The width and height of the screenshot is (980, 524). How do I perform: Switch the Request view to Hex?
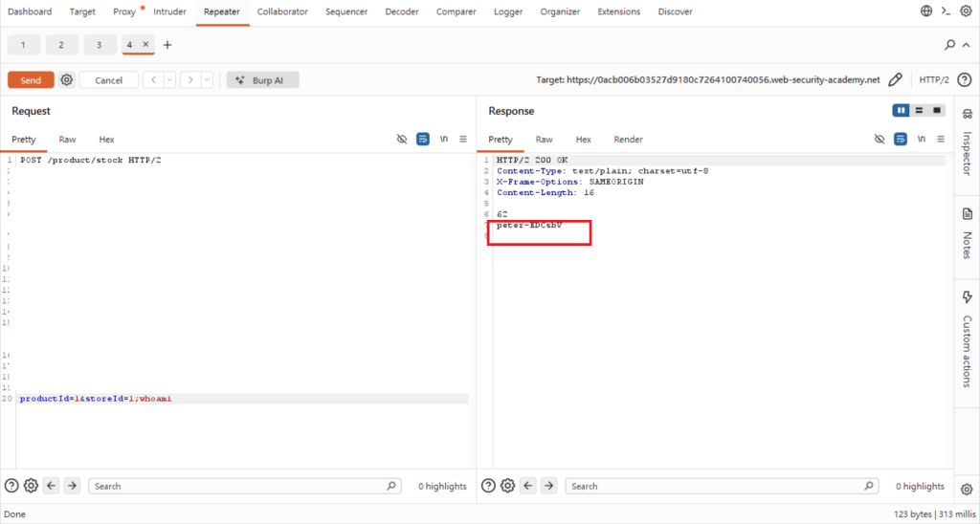(x=107, y=140)
